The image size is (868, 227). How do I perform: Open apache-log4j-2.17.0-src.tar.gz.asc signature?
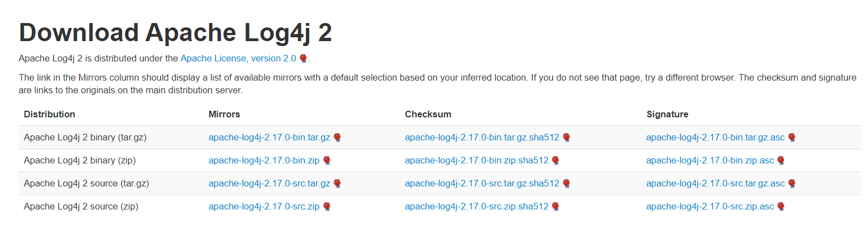pyautogui.click(x=715, y=183)
